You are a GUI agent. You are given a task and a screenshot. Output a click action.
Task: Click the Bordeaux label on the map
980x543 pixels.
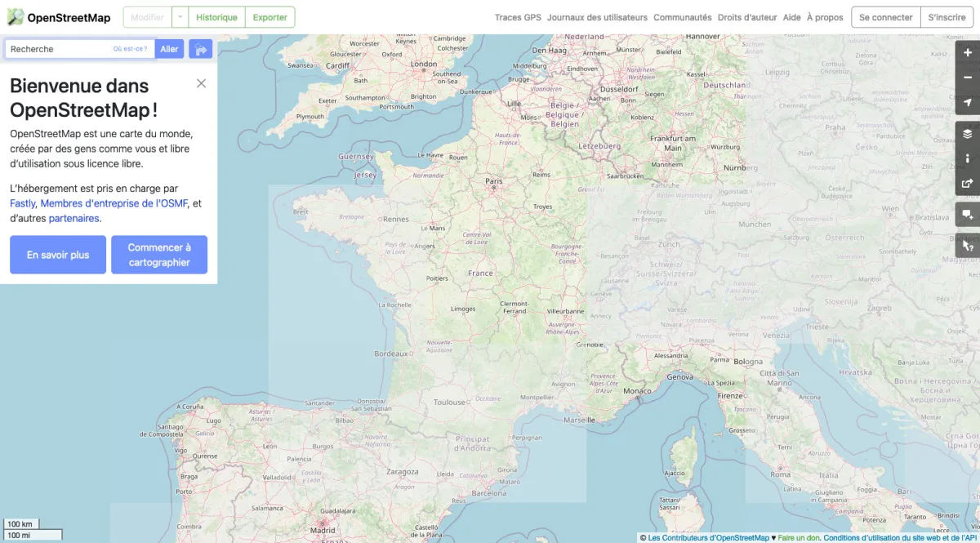pyautogui.click(x=391, y=354)
